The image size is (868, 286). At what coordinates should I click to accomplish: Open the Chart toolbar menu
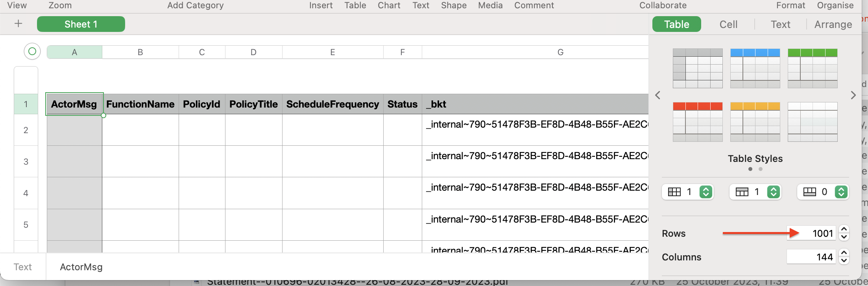(389, 5)
